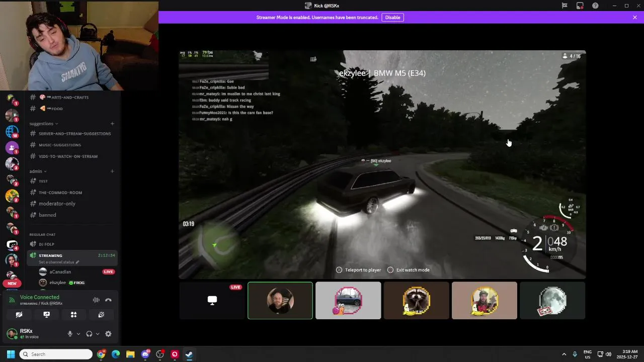644x362 pixels.
Task: Click the ENG US language indicator
Action: pyautogui.click(x=588, y=354)
